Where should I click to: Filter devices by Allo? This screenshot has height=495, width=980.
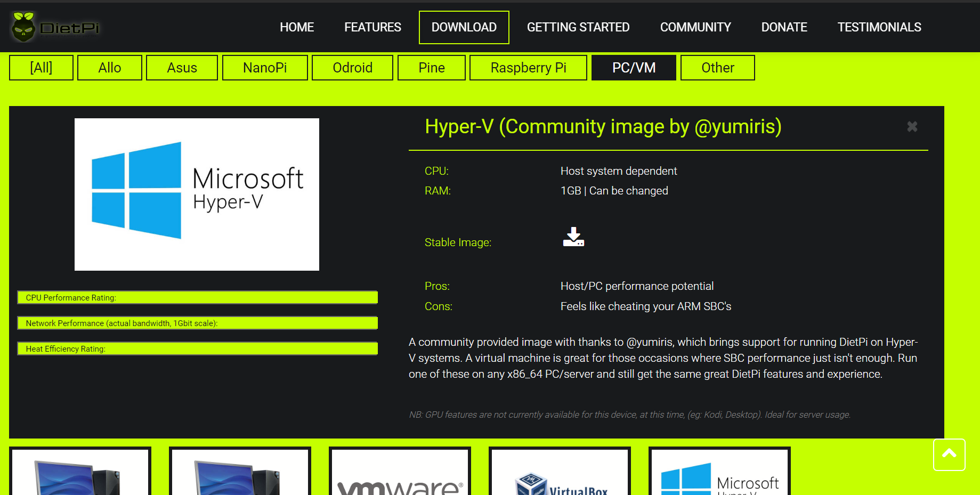pyautogui.click(x=110, y=68)
